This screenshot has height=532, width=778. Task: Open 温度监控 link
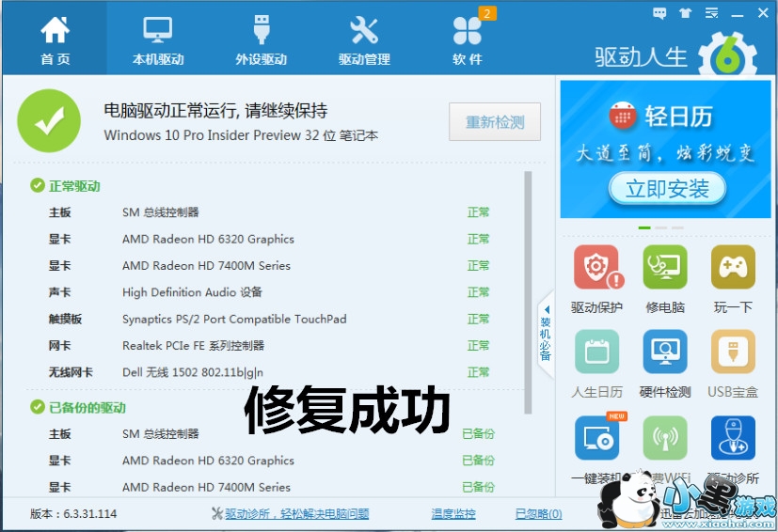pyautogui.click(x=453, y=513)
